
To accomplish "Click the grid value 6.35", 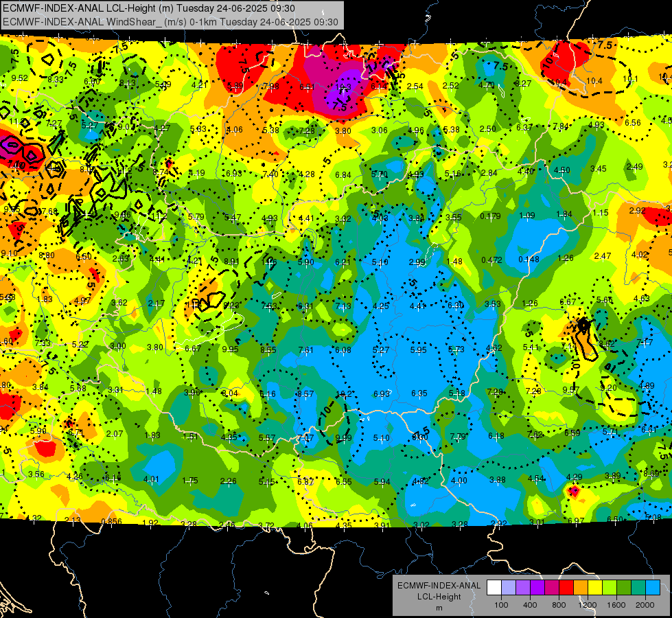I will [x=419, y=393].
